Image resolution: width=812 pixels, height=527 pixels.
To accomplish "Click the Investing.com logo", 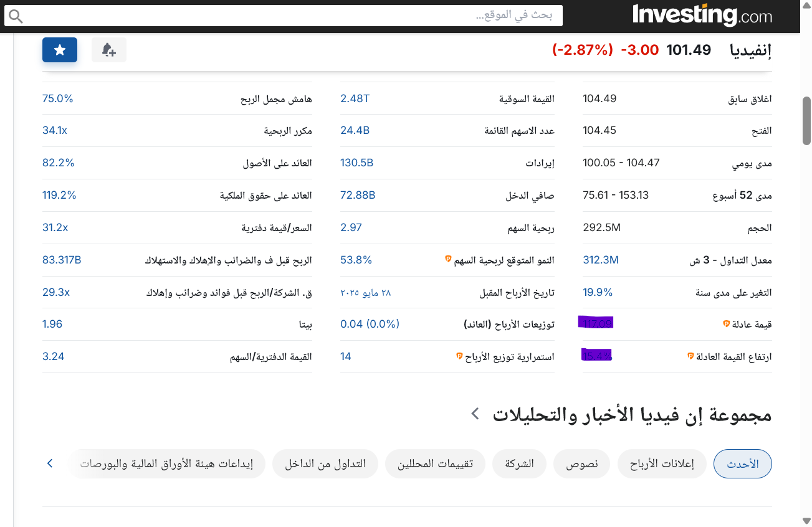I will (x=702, y=15).
